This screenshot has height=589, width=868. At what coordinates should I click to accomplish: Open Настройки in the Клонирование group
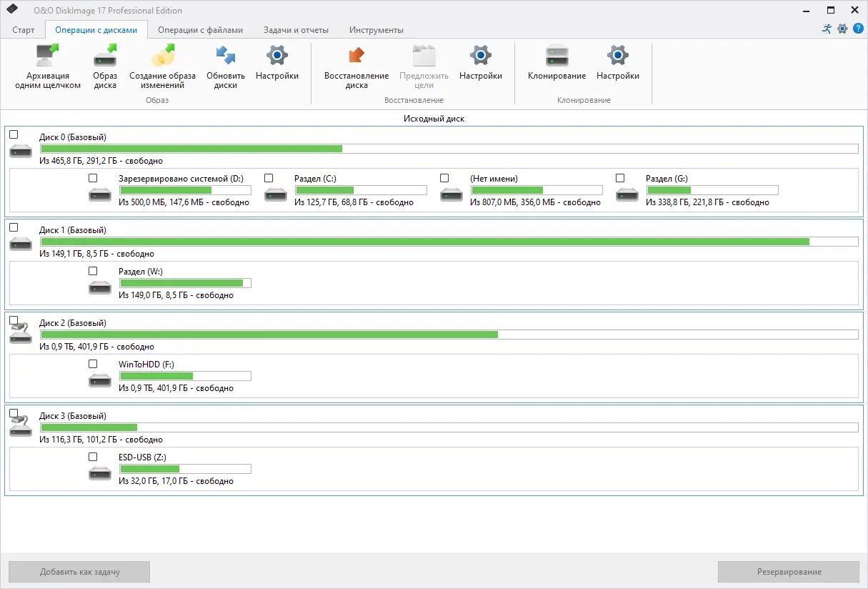coord(618,63)
